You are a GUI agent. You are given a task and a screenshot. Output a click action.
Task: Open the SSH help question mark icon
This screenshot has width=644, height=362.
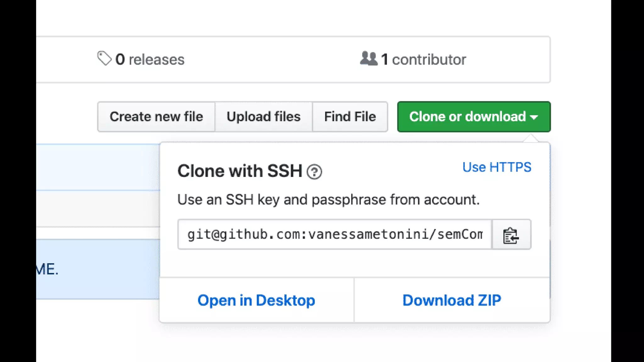(x=314, y=172)
